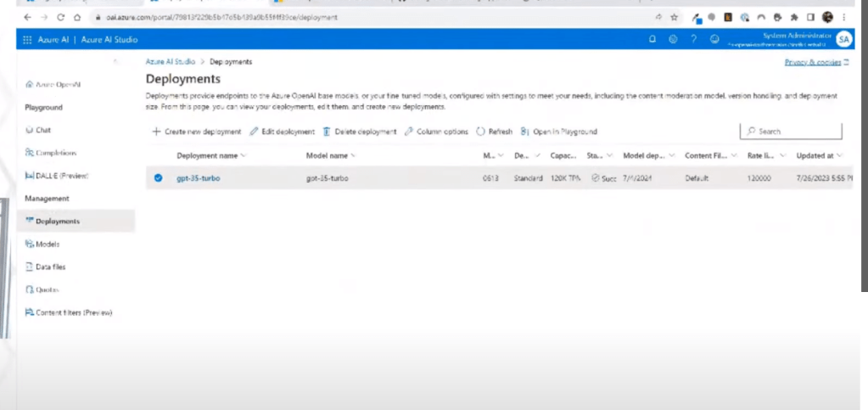
Task: Sort by Rate limit column header
Action: 767,155
